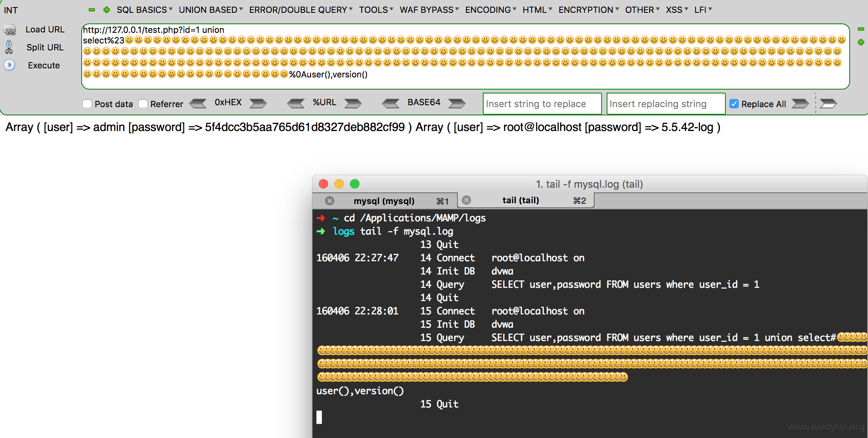Image resolution: width=868 pixels, height=438 pixels.
Task: Click the 0xHEX encoding label
Action: pos(228,102)
